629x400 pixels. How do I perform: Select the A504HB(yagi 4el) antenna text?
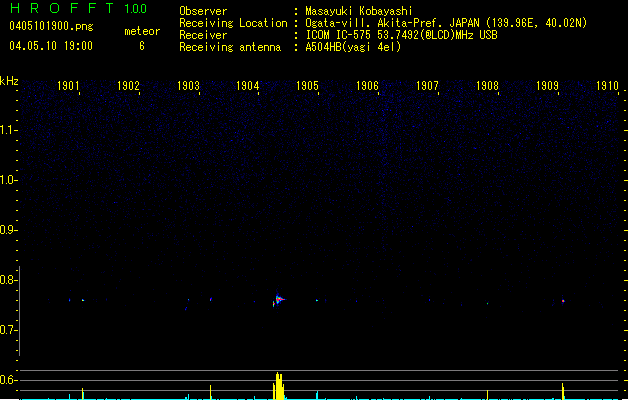(x=353, y=47)
